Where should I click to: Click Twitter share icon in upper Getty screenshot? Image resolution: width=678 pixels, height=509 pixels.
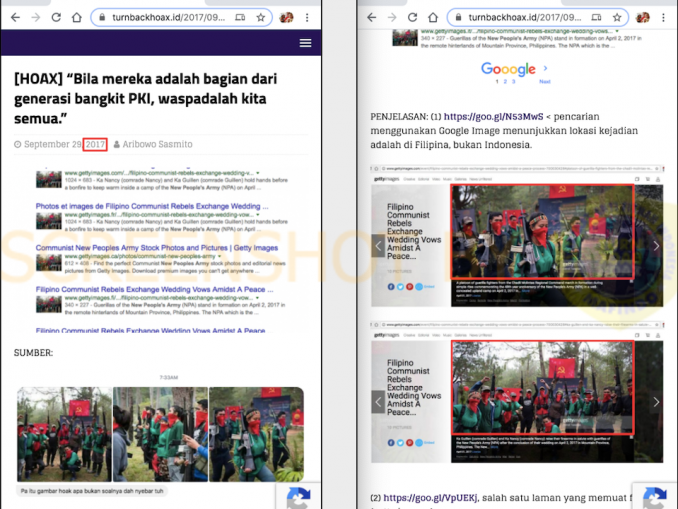click(400, 287)
